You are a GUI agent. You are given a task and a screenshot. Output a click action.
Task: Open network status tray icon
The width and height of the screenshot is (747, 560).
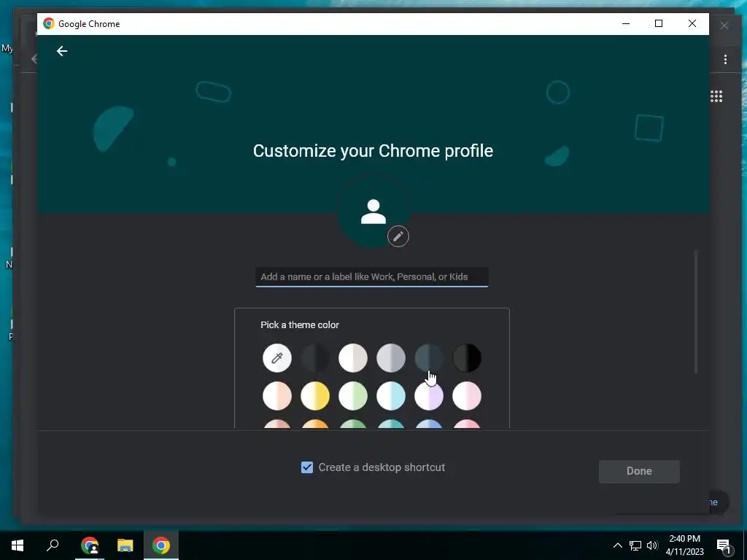pos(635,545)
